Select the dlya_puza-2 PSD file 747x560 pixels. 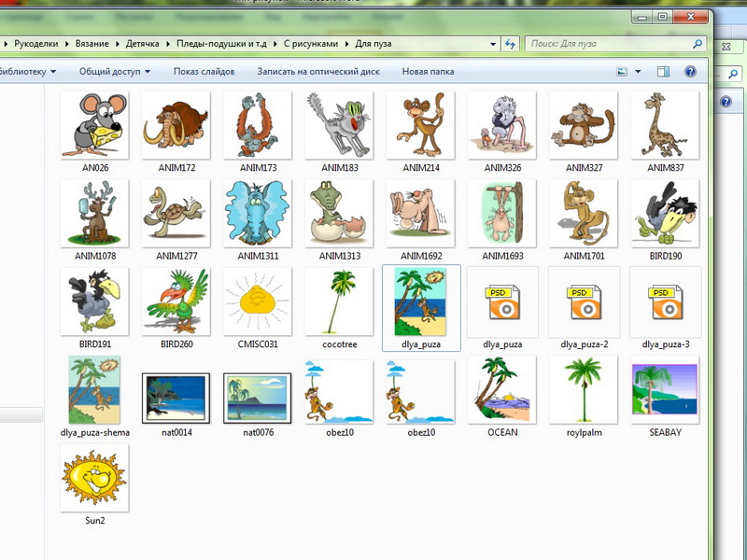coord(584,302)
